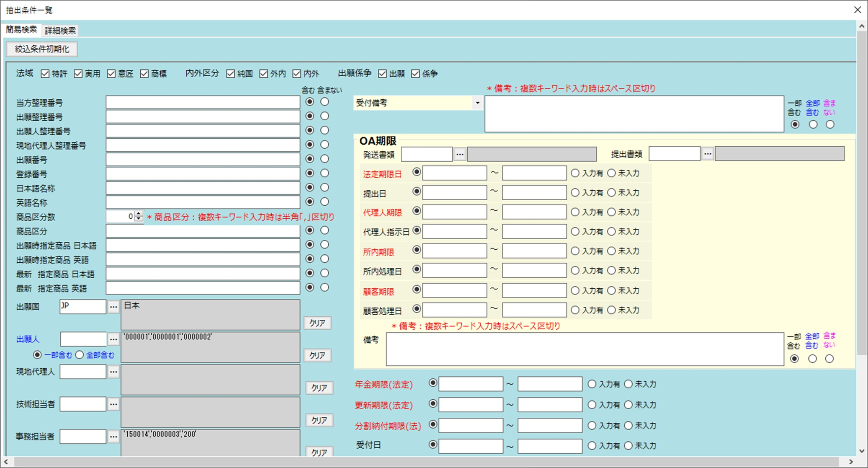
Task: Toggle the 内外 checkbox
Action: pyautogui.click(x=297, y=74)
